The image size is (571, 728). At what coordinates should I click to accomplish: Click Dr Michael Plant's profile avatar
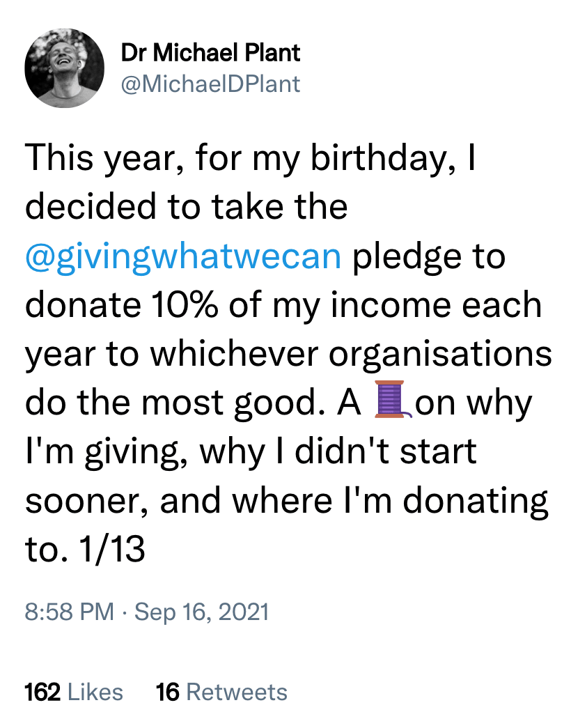pyautogui.click(x=65, y=68)
